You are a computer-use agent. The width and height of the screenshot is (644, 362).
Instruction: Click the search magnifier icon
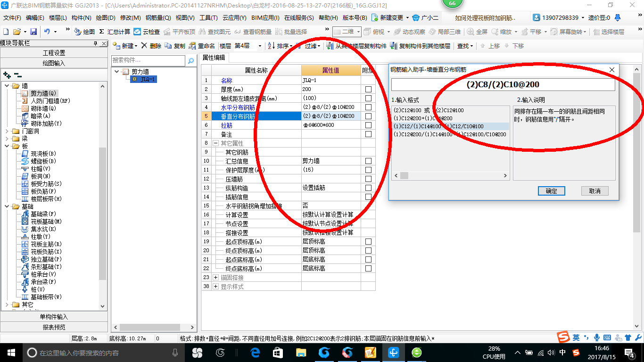tap(191, 61)
